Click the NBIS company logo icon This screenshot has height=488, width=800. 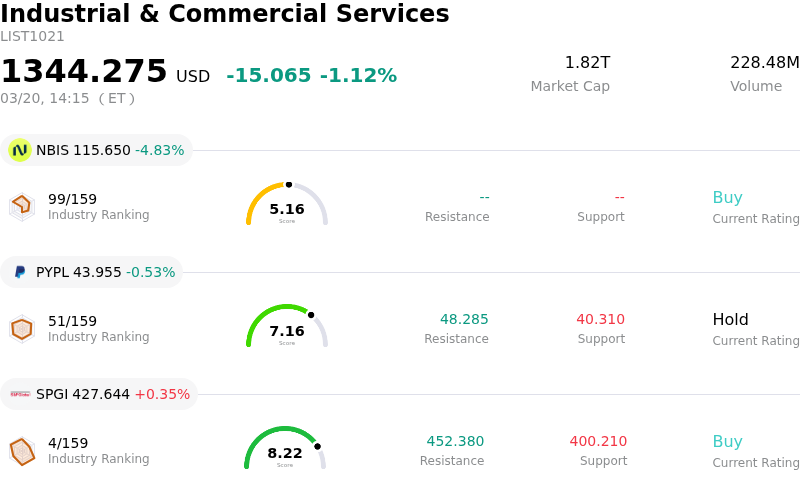(x=20, y=150)
